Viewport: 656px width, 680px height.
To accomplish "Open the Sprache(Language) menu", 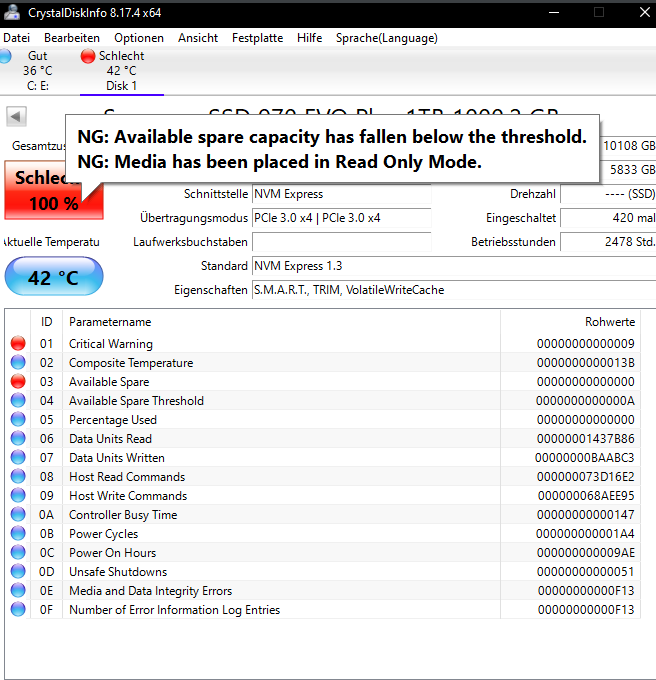I will tap(387, 38).
